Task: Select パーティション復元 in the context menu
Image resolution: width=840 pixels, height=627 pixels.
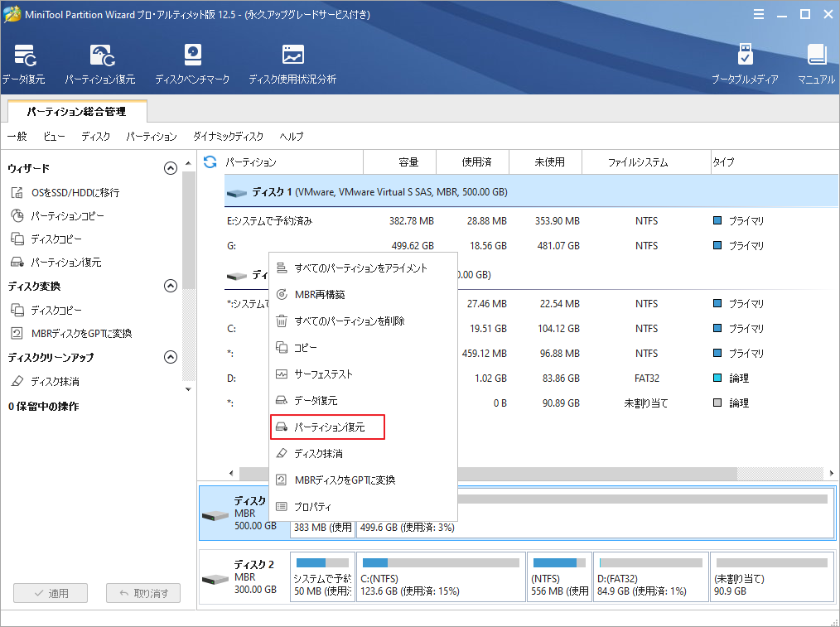Action: coord(327,427)
